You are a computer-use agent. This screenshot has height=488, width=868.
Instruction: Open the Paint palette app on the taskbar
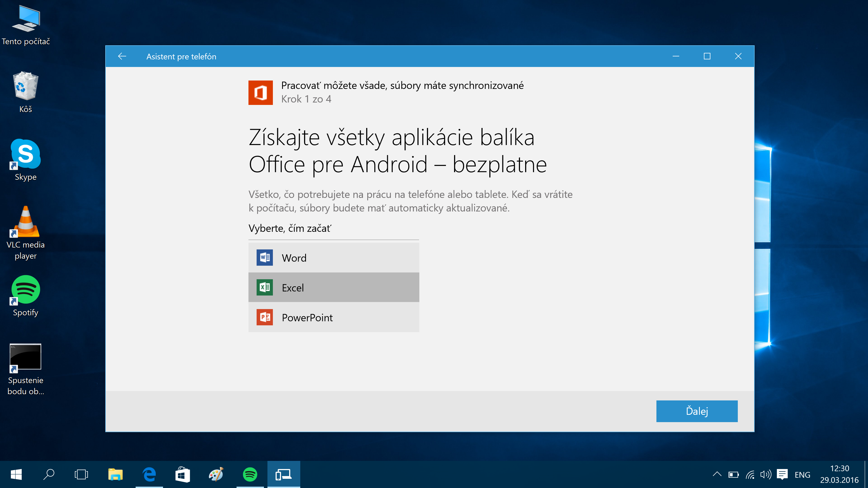click(216, 474)
